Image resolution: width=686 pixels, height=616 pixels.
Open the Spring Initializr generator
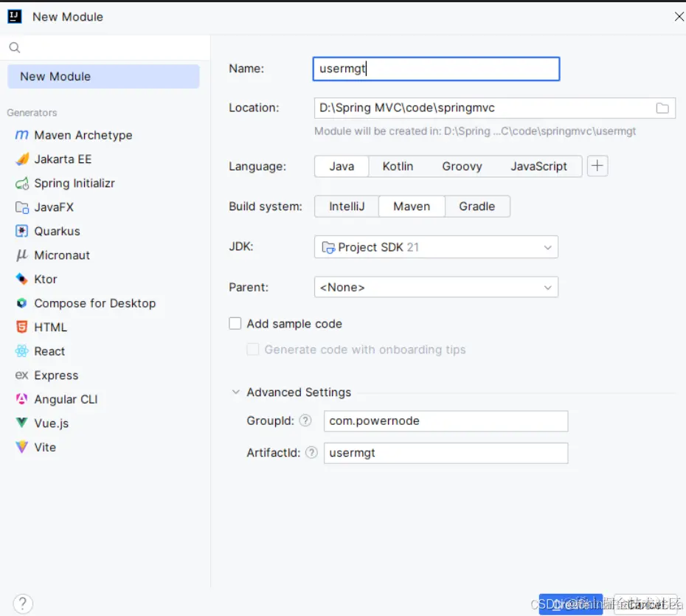[x=65, y=183]
